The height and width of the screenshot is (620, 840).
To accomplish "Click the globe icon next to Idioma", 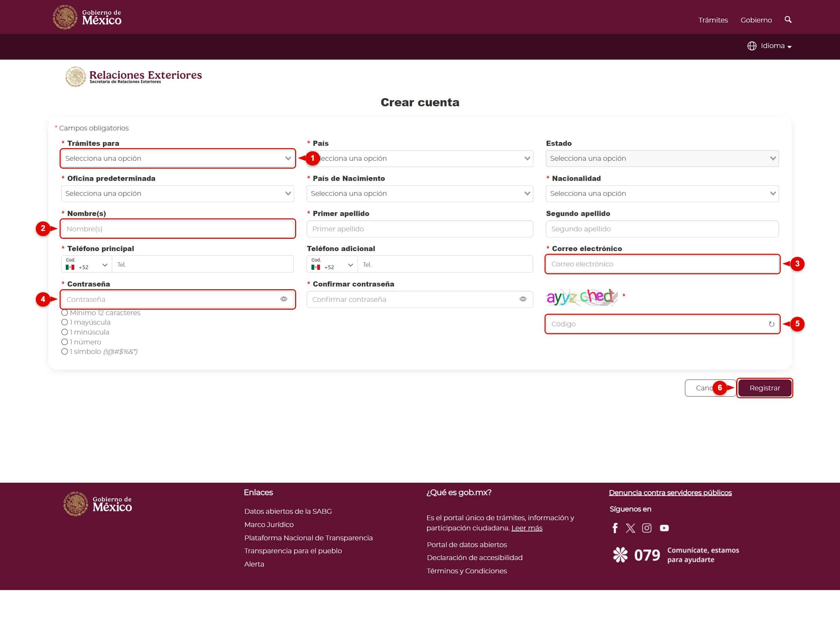I will pos(751,46).
